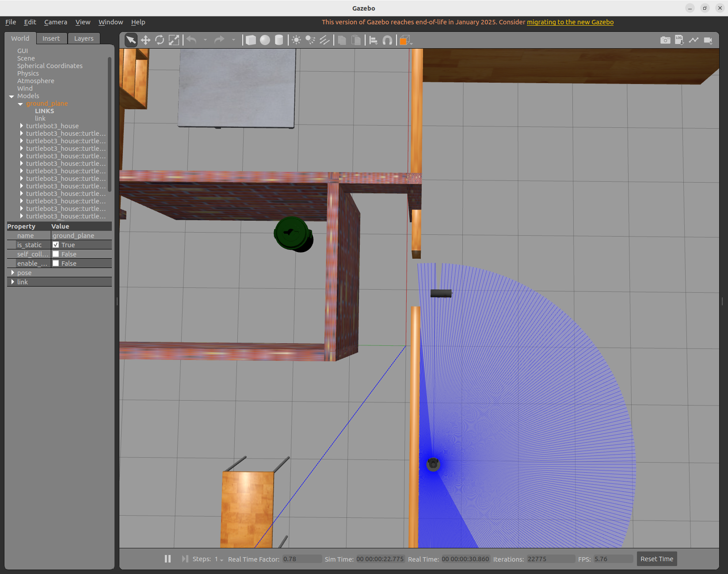
Task: Select Wind in the World tree
Action: tap(25, 88)
